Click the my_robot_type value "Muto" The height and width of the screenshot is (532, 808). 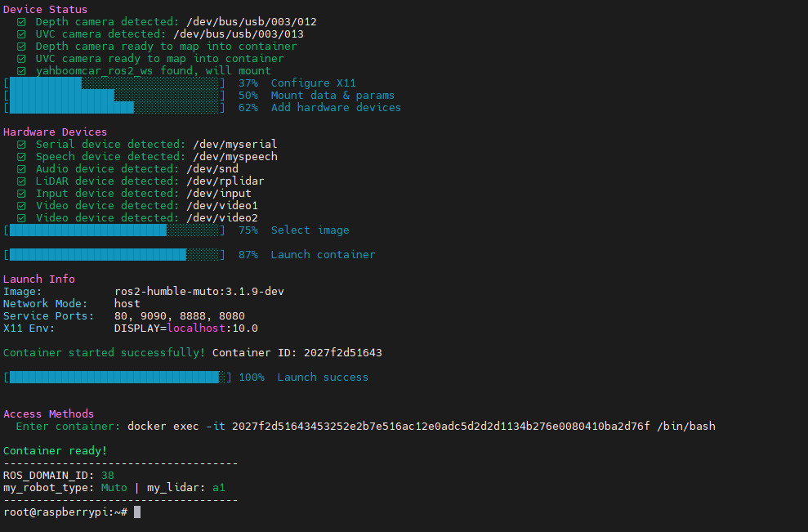pos(114,488)
